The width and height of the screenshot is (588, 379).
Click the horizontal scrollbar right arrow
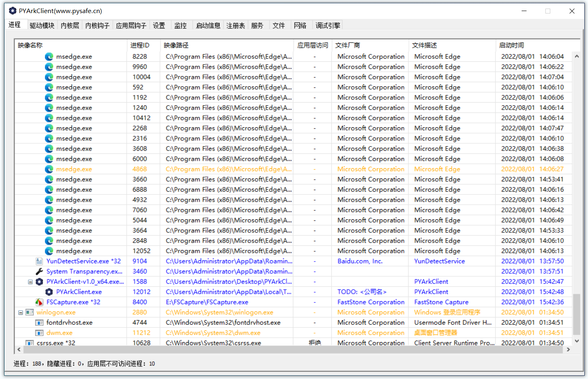point(568,350)
